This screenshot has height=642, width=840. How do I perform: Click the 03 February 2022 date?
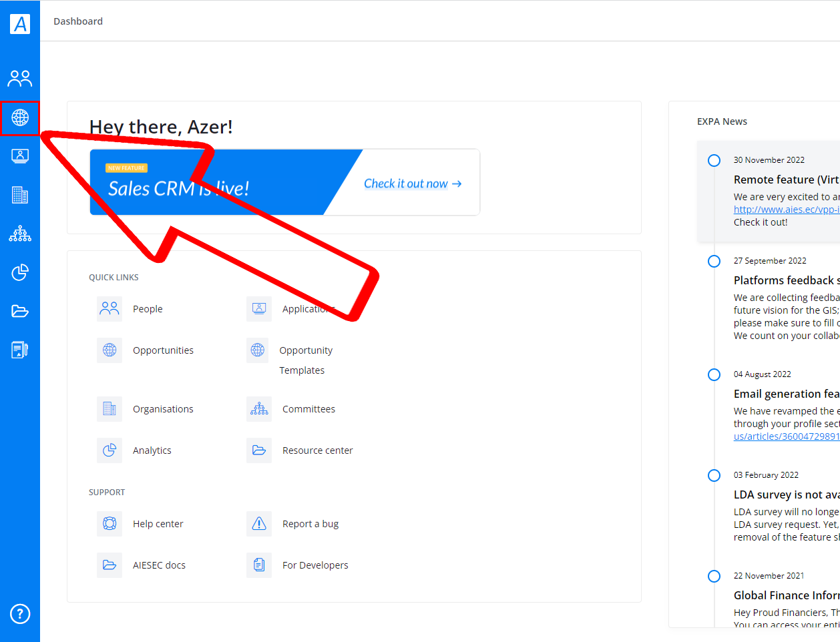[766, 475]
